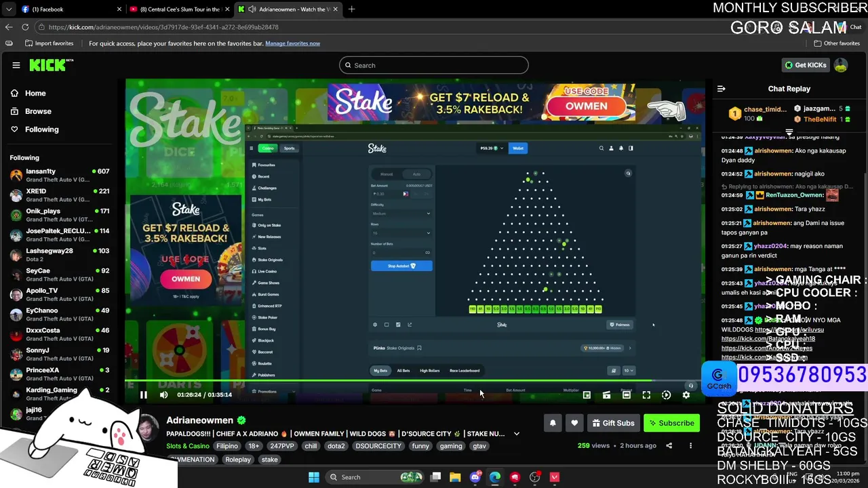Open Onik_plays followed channel
This screenshot has width=868, height=488.
[60, 215]
